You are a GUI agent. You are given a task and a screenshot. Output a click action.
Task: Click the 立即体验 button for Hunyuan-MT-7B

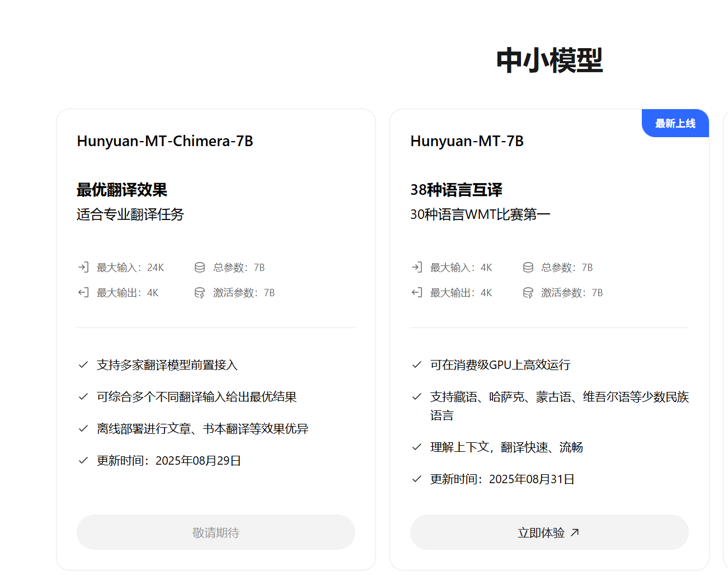click(549, 532)
